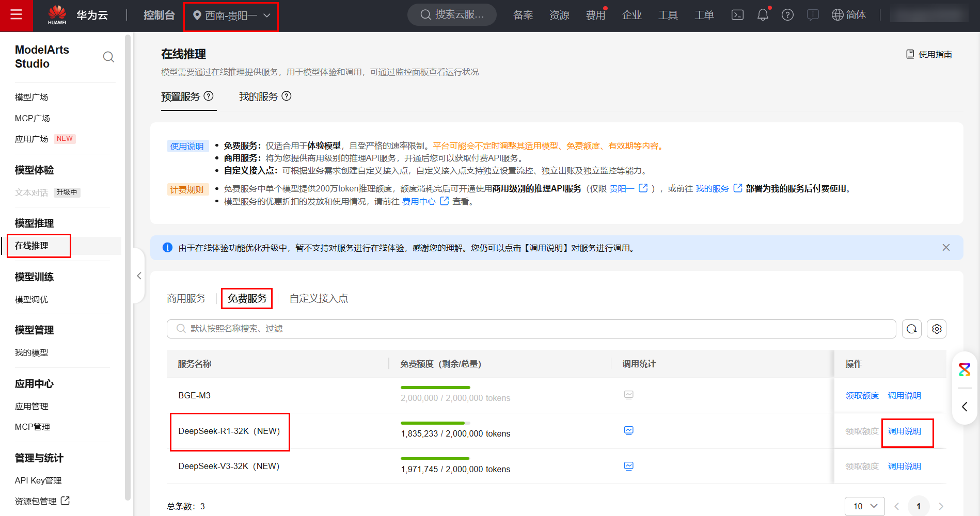Open page size dropdown showing 10

(865, 506)
